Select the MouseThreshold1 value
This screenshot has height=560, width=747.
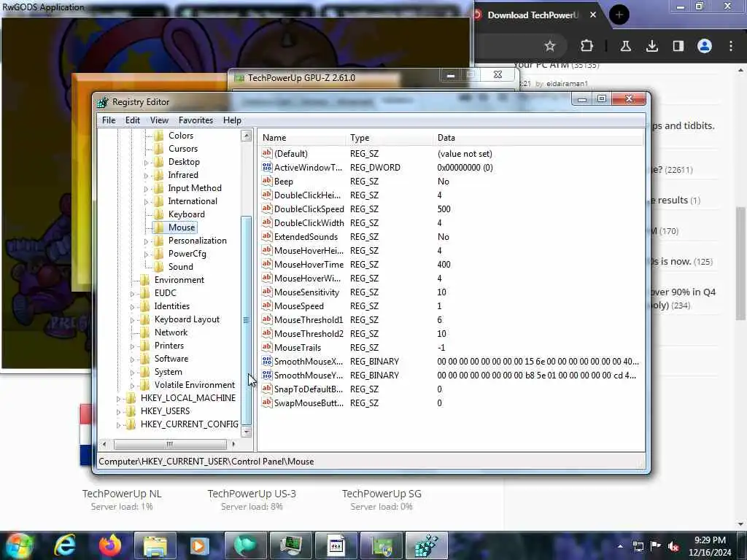pyautogui.click(x=309, y=320)
